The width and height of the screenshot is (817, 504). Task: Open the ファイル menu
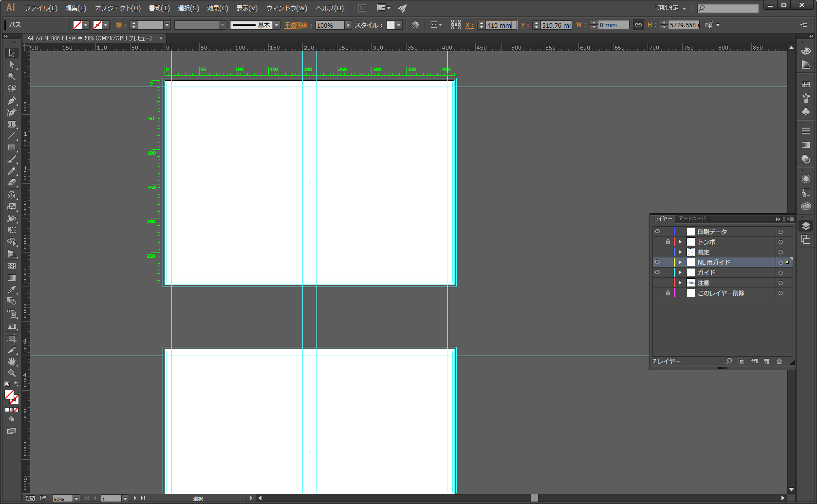[x=41, y=8]
